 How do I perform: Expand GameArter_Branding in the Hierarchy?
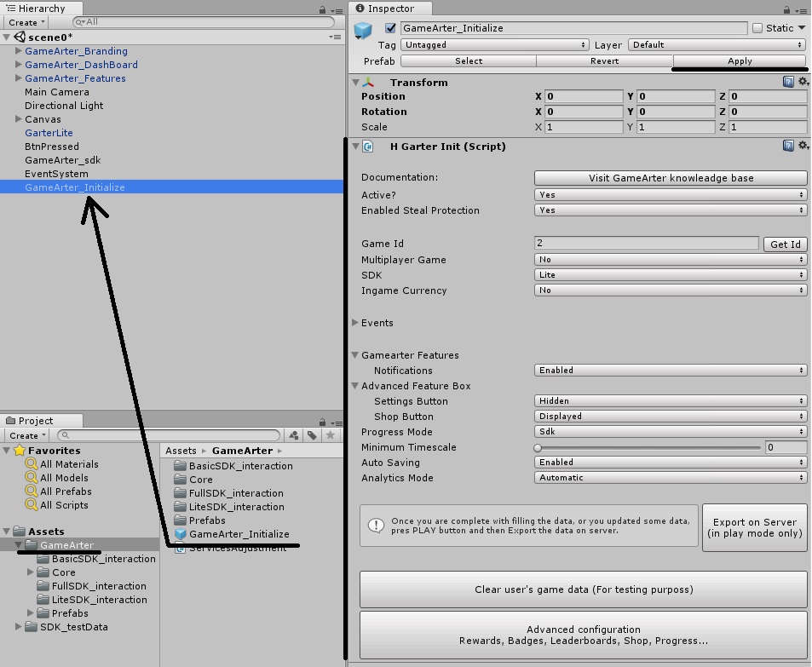pyautogui.click(x=19, y=51)
